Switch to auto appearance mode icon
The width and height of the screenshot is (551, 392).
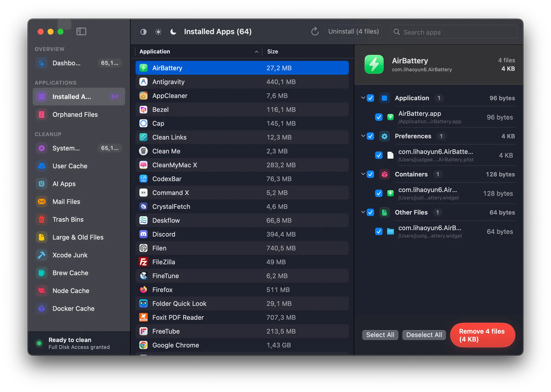coord(143,32)
